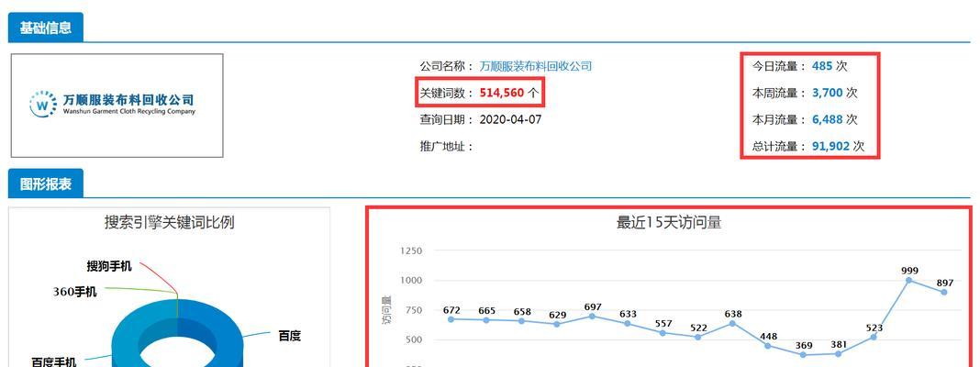Image resolution: width=980 pixels, height=367 pixels.
Task: Select the 百度手机 pie chart label
Action: pyautogui.click(x=54, y=361)
